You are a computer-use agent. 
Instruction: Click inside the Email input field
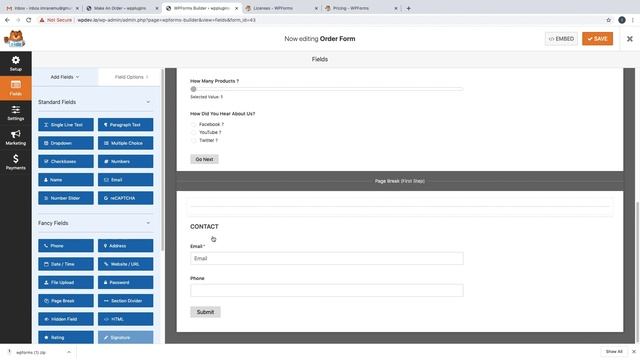[327, 258]
